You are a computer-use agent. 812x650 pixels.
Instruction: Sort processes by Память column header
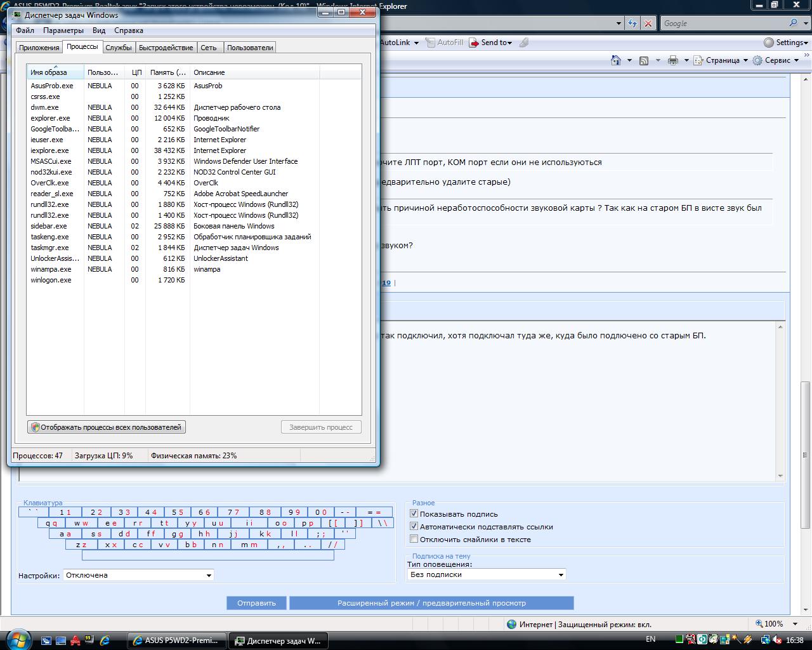tap(167, 72)
